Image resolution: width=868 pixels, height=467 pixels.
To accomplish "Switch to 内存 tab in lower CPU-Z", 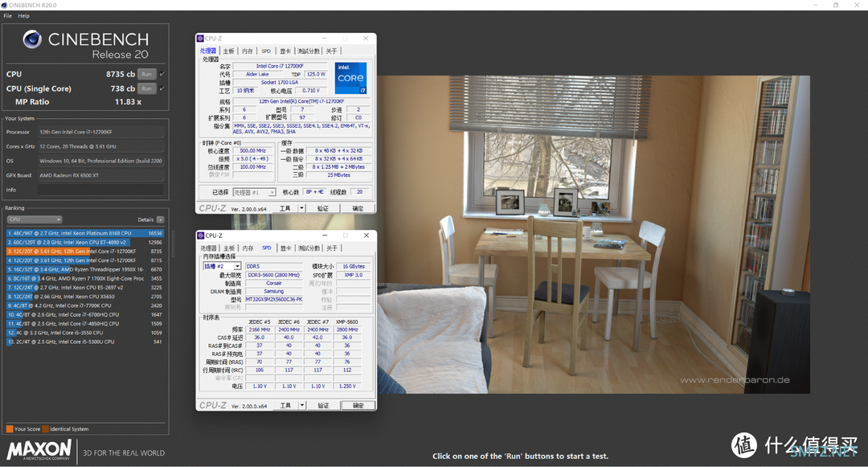I will [x=248, y=248].
